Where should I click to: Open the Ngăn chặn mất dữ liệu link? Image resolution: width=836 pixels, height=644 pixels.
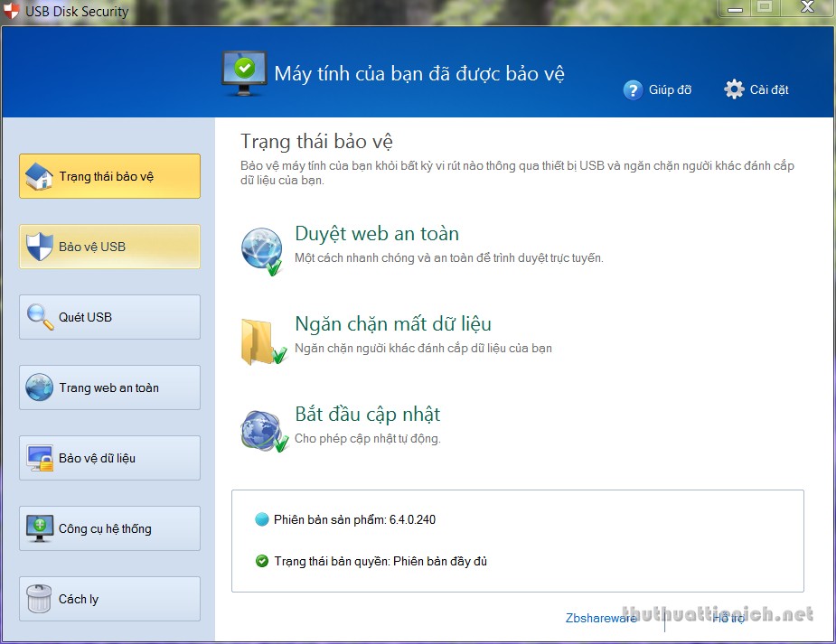[393, 324]
